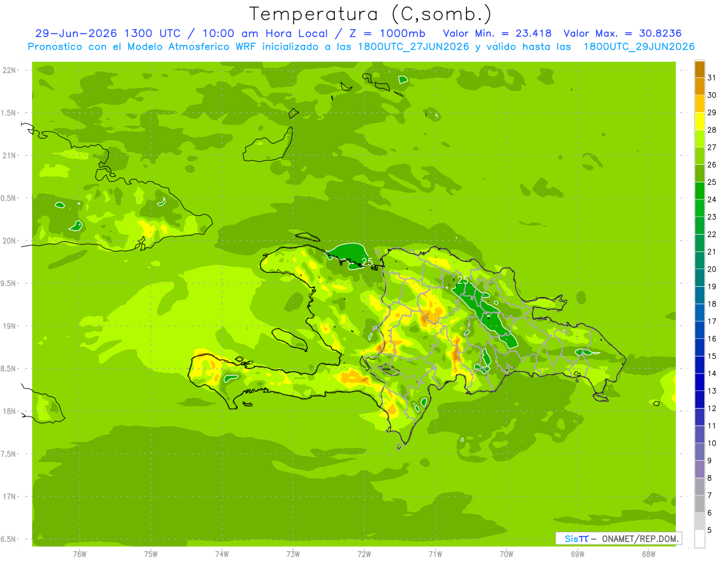Click the longitude label "71W"
Viewport: 728px width, 562px height.
pyautogui.click(x=435, y=554)
